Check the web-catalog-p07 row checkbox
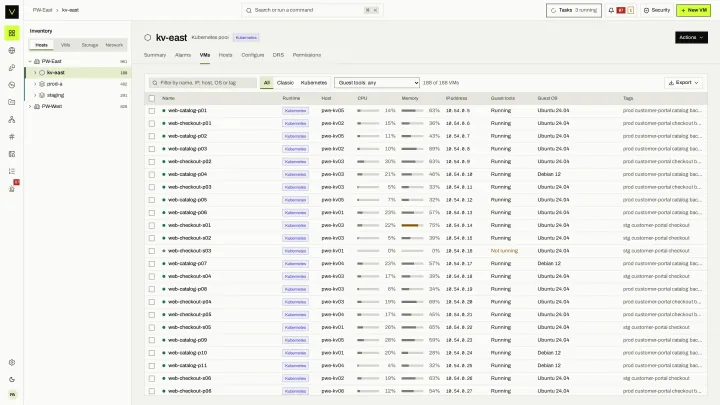 152,264
